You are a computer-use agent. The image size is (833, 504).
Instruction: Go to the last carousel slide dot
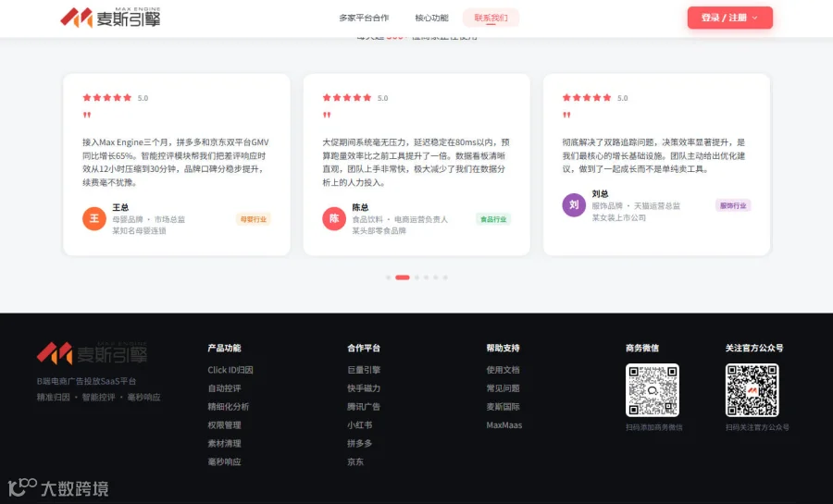(x=445, y=277)
